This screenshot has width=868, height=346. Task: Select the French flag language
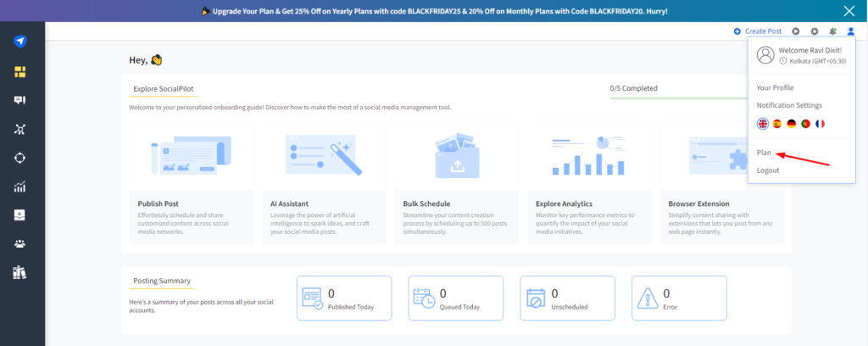point(821,124)
